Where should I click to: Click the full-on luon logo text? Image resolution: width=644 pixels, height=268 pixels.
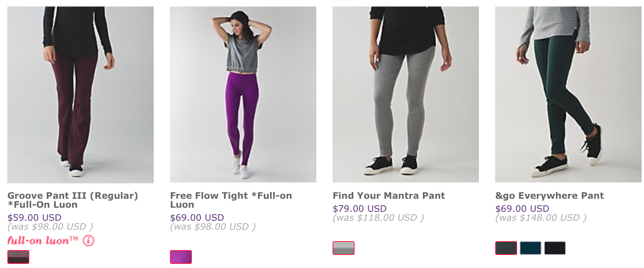click(42, 240)
